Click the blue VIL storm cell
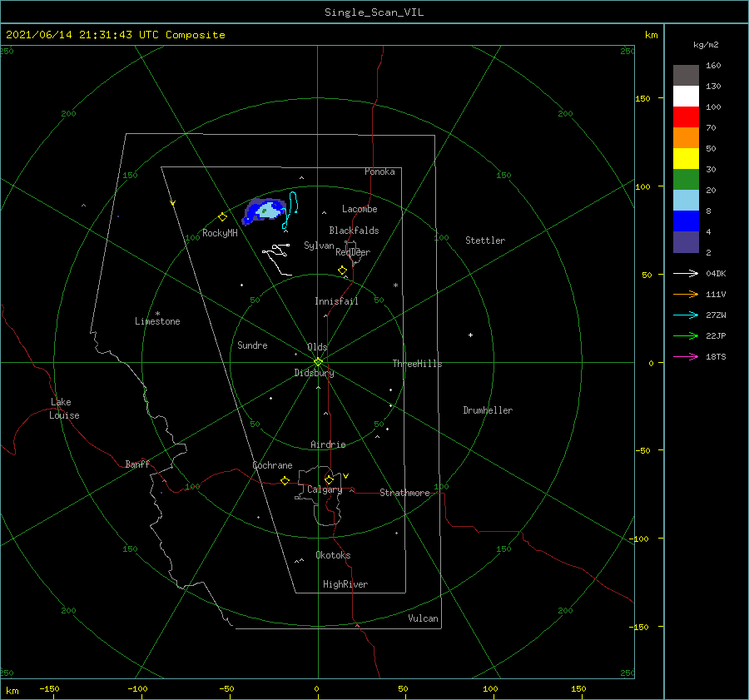Screen dimensions: 749x700 [264, 211]
